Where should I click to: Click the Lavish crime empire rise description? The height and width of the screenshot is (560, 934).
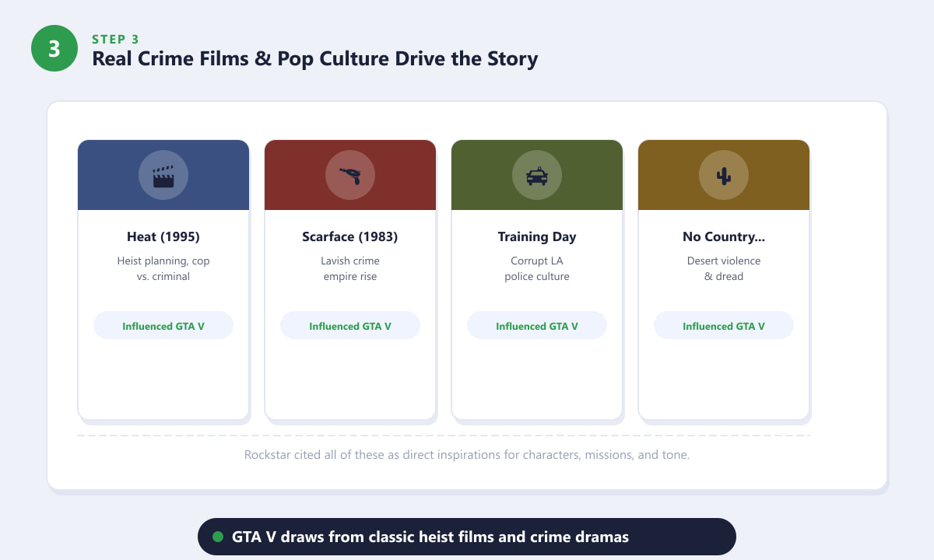tap(350, 268)
